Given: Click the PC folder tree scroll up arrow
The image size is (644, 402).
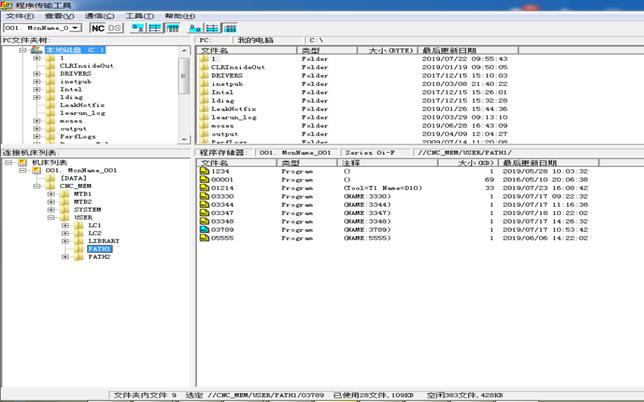Looking at the screenshot, I should pyautogui.click(x=184, y=51).
